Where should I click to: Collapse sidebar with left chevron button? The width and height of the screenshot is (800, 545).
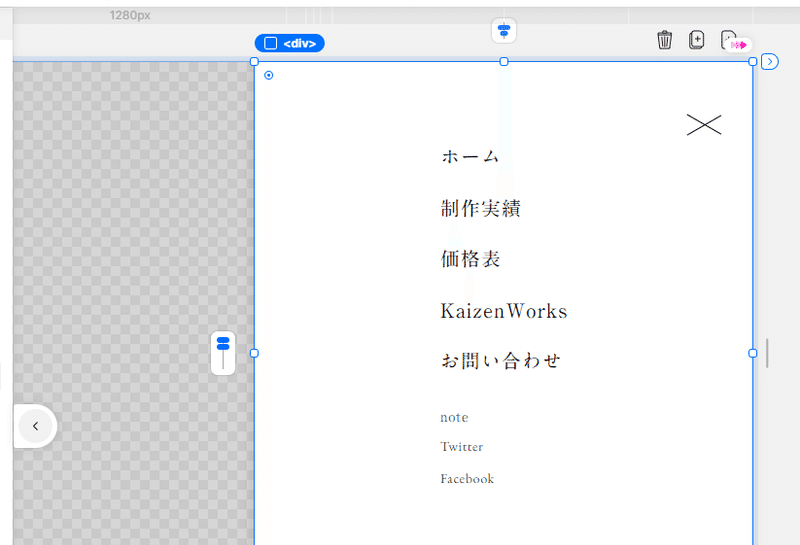pyautogui.click(x=35, y=426)
